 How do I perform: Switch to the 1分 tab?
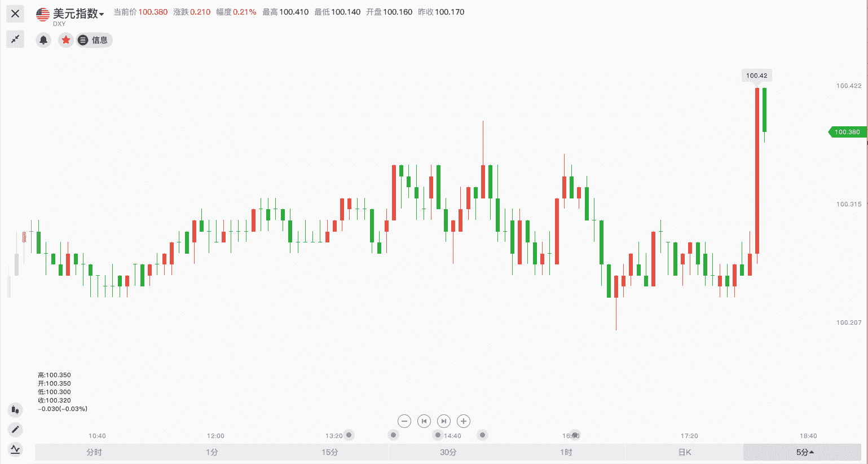pyautogui.click(x=212, y=452)
